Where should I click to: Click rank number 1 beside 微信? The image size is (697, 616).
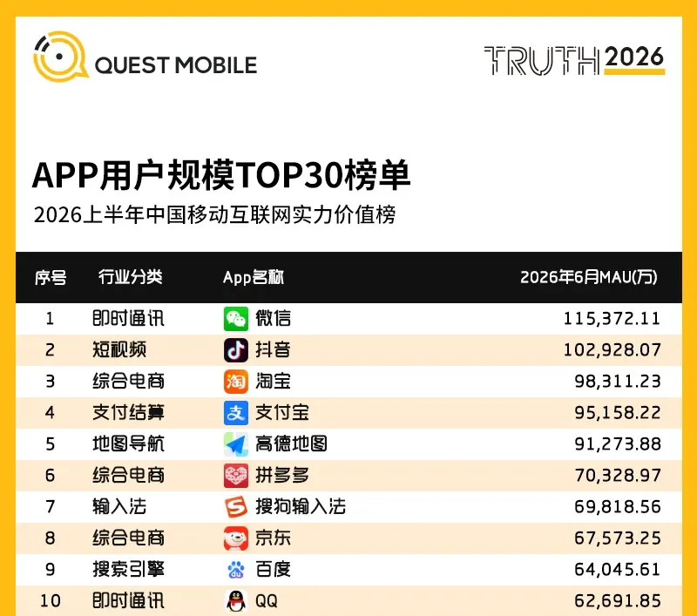click(50, 319)
